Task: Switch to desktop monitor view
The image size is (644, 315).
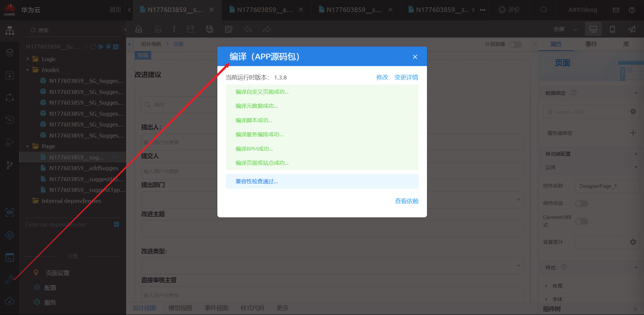Action: 593,29
